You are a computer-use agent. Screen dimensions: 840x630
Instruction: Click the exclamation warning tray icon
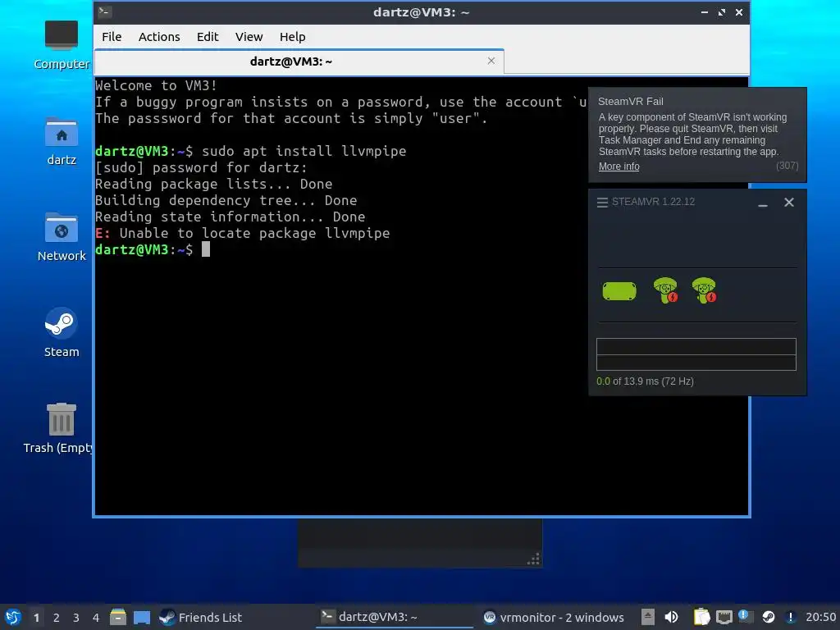pos(790,617)
